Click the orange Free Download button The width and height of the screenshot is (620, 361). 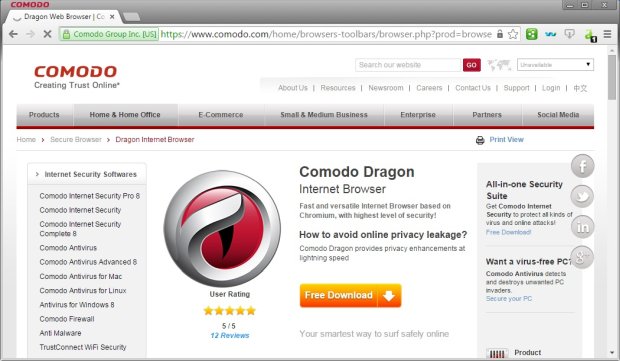(350, 295)
